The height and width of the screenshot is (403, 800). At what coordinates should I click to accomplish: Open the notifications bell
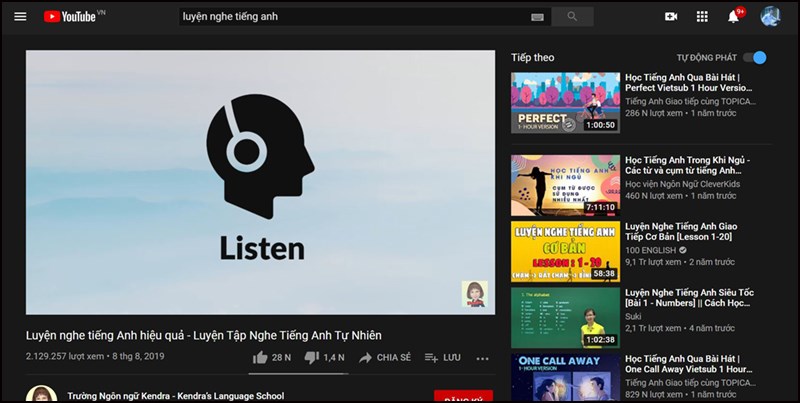pyautogui.click(x=733, y=17)
